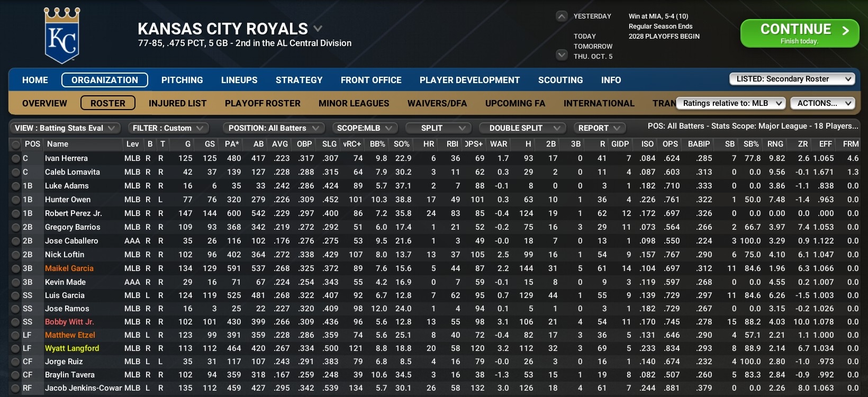
Task: Click the '2028 PLAYOFFS BEGIN' schedule entry
Action: coord(664,37)
